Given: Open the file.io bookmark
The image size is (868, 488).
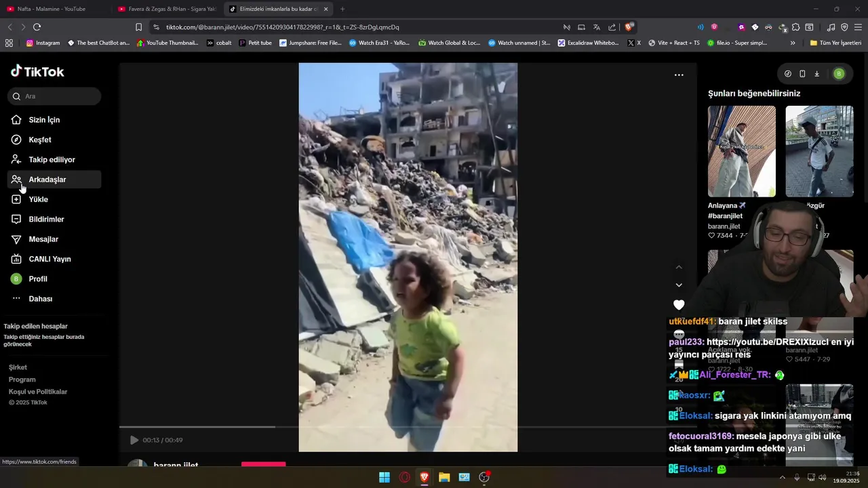Looking at the screenshot, I should point(736,43).
